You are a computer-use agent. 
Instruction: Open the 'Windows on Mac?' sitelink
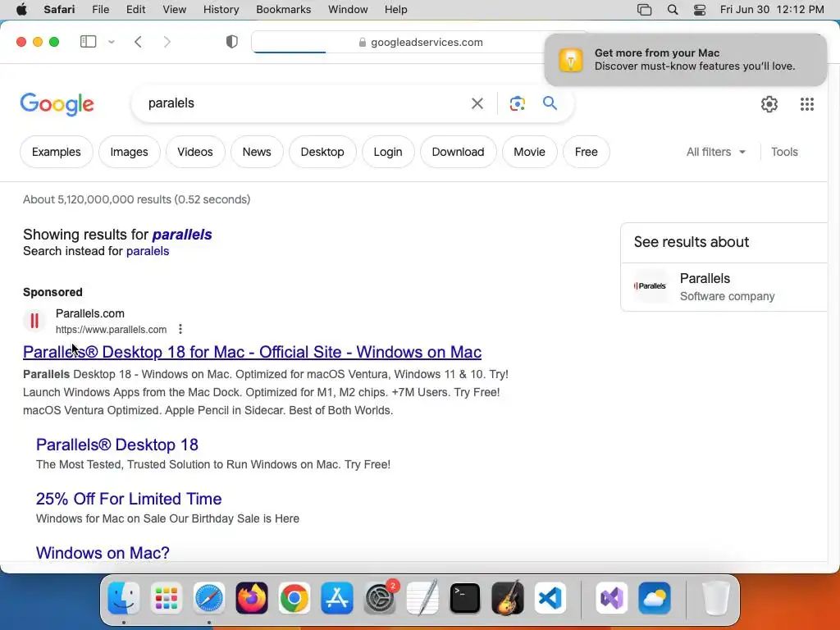103,552
